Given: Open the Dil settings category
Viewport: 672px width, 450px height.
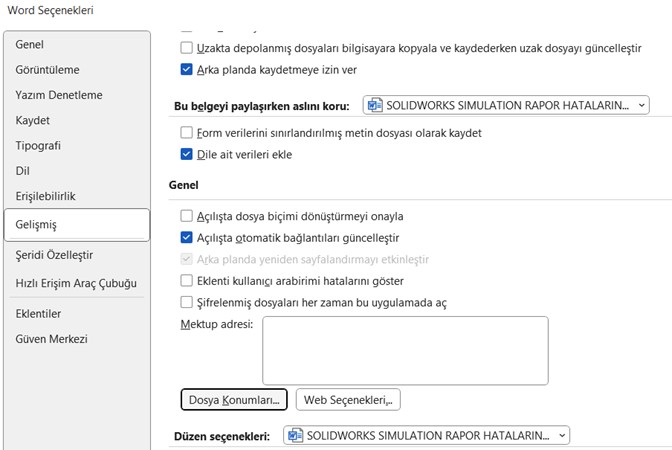Looking at the screenshot, I should tap(23, 170).
